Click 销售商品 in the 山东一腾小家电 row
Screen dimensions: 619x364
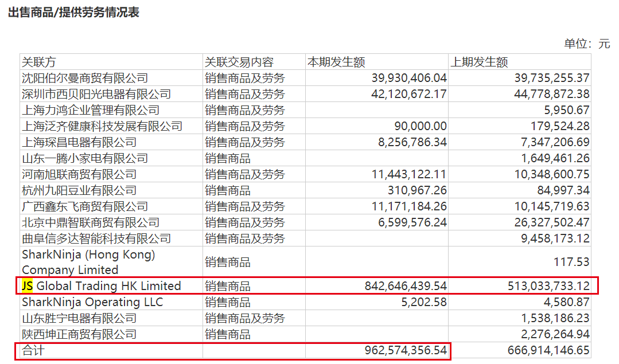coord(227,159)
